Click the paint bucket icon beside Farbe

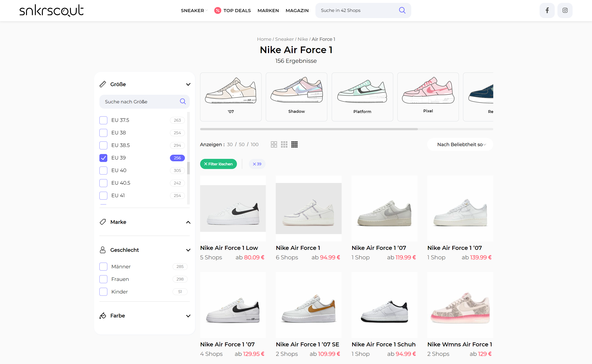point(103,316)
